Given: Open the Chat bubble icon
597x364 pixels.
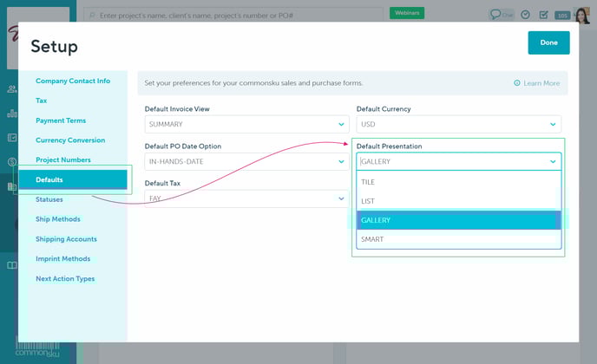Looking at the screenshot, I should pos(501,14).
